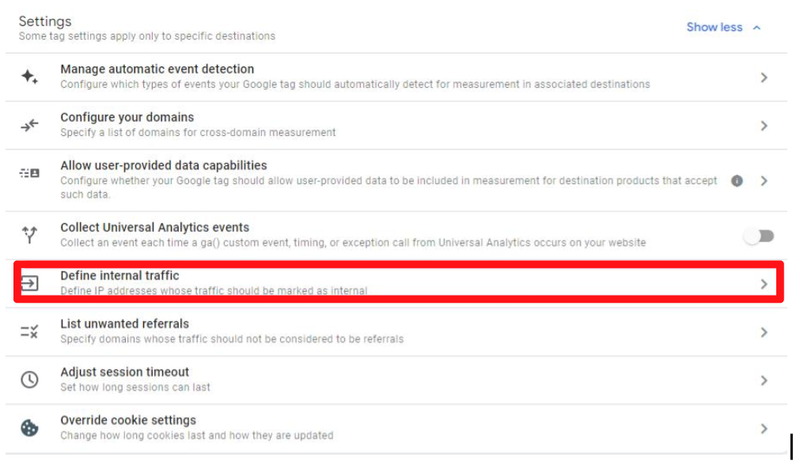Open the Override cookie settings title
Image resolution: width=800 pixels, height=468 pixels.
click(128, 420)
